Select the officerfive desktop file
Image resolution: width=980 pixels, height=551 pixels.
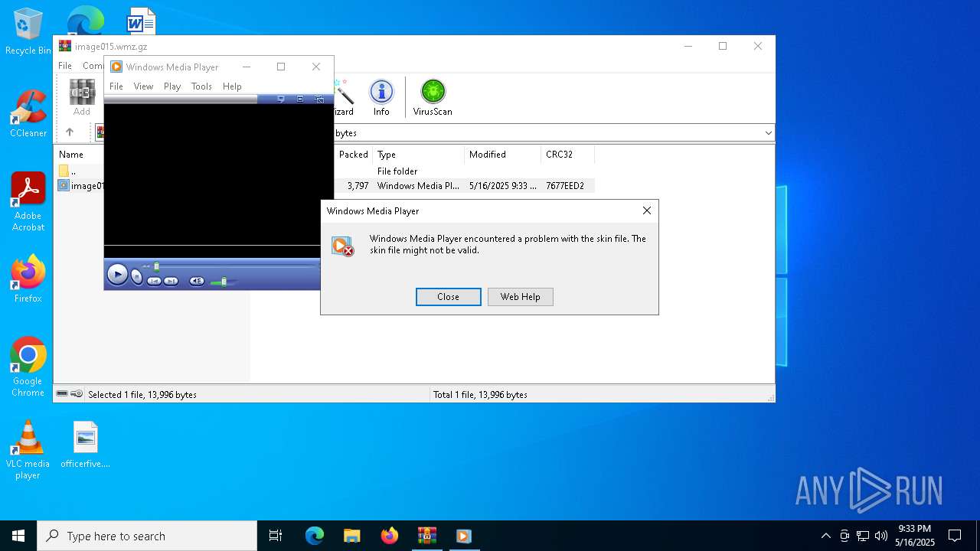(x=86, y=445)
